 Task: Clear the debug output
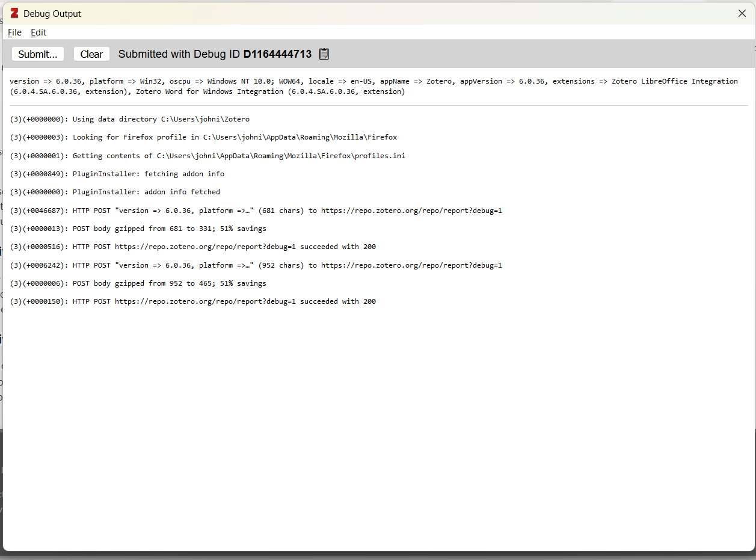(x=91, y=54)
